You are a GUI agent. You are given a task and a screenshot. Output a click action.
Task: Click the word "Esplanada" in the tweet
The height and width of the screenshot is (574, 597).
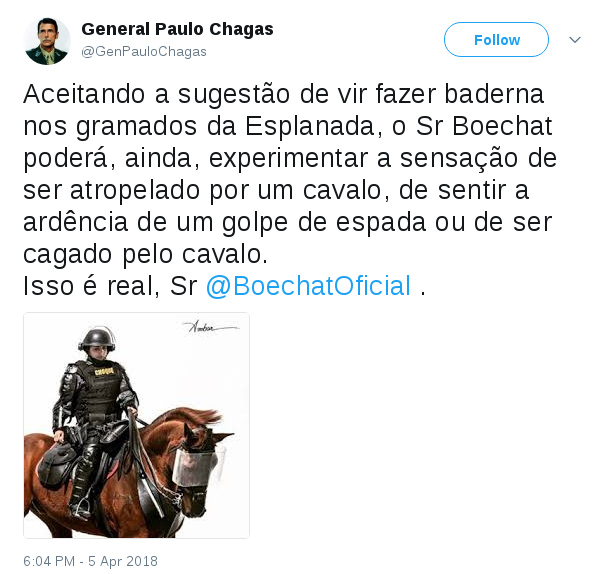pos(310,126)
